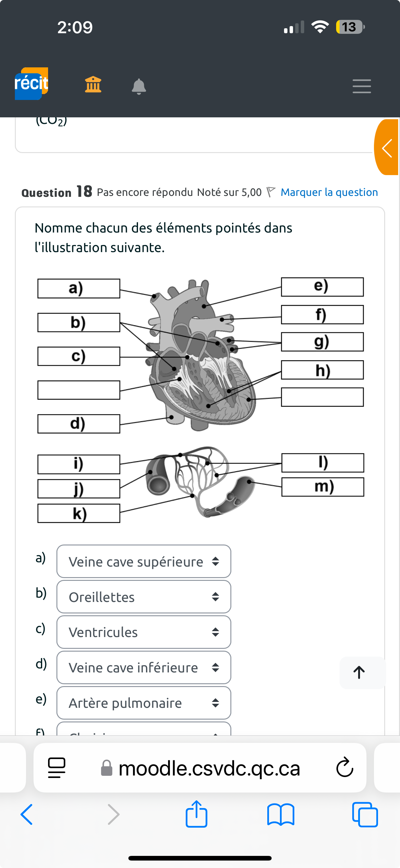
Task: Reload the page with refresh icon
Action: [344, 768]
